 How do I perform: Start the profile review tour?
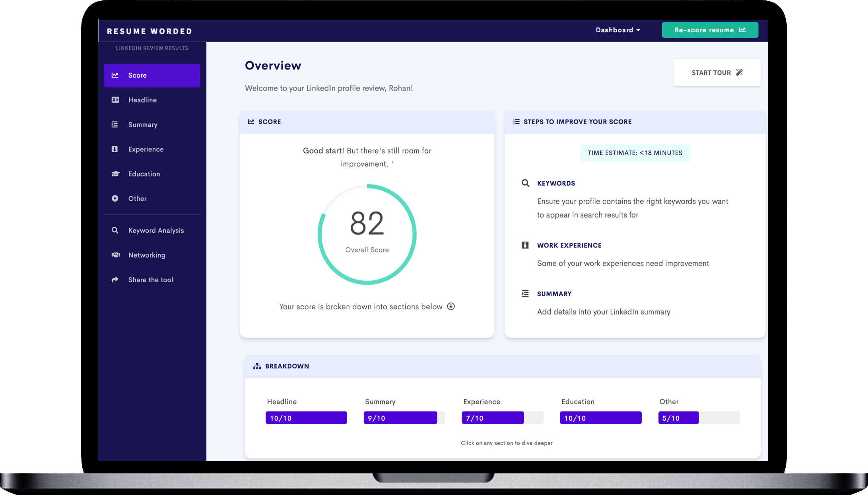(x=717, y=73)
